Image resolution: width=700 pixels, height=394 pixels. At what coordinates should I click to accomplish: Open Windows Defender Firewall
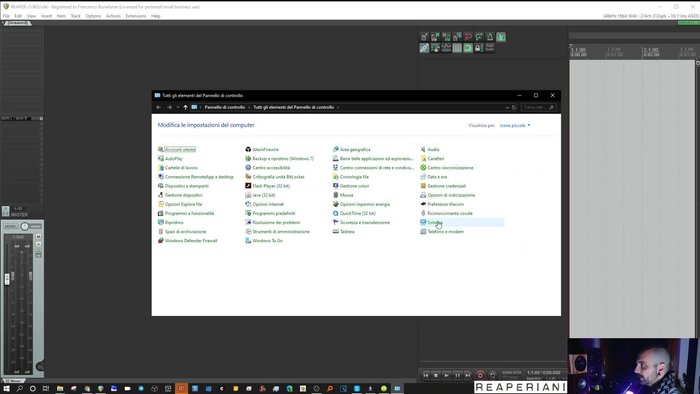[x=188, y=241]
